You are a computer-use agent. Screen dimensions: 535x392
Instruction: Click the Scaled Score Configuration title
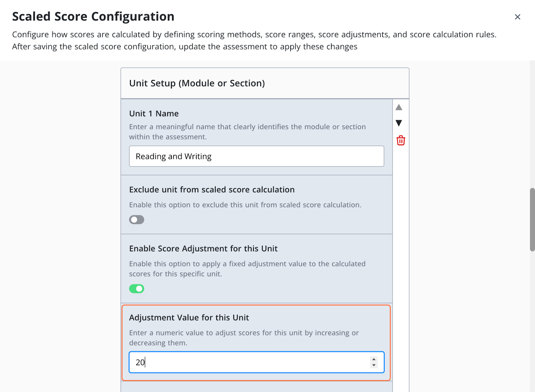pos(93,16)
